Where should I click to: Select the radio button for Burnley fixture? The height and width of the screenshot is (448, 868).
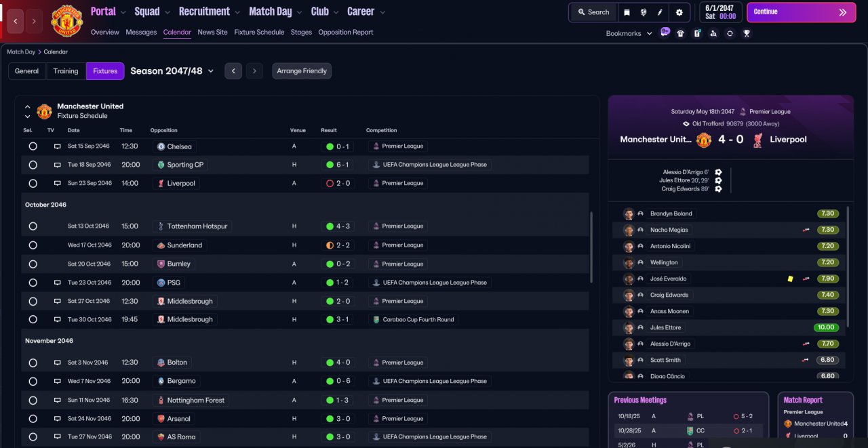click(x=33, y=264)
